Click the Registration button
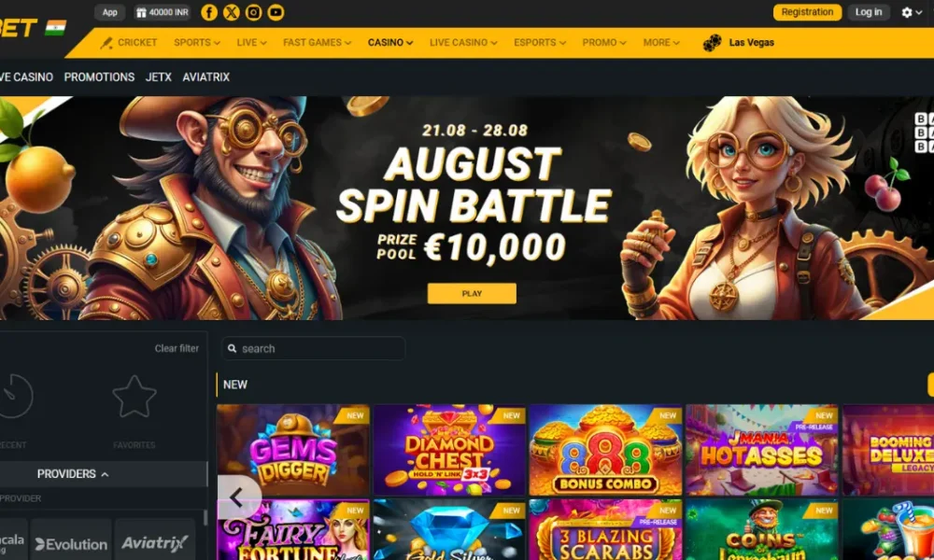The height and width of the screenshot is (560, 934). point(807,12)
